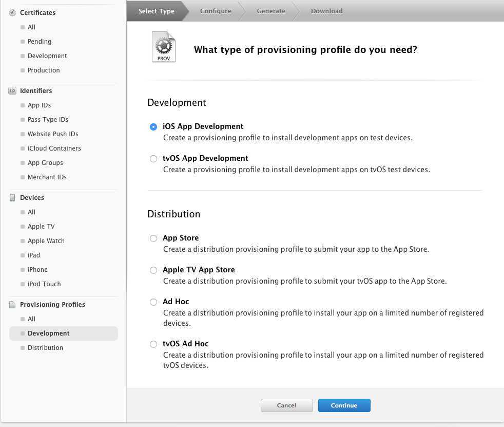Pick the Apple TV App Store radio option

click(x=153, y=270)
